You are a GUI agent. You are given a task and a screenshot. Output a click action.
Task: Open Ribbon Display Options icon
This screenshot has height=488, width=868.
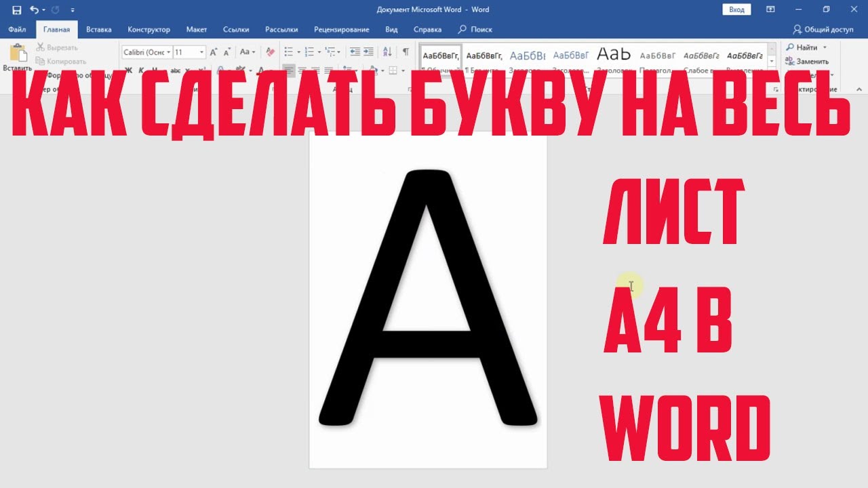click(x=770, y=9)
